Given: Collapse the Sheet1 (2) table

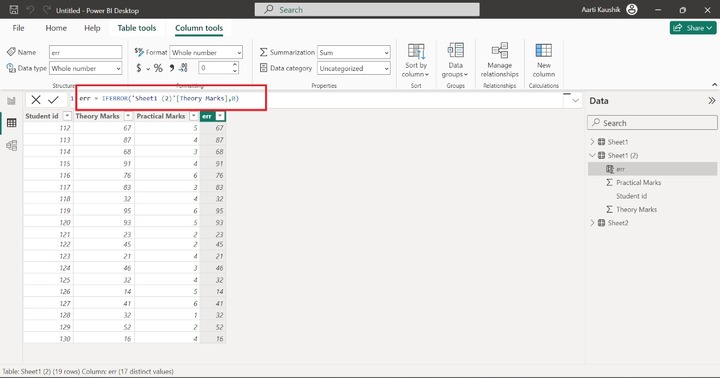Looking at the screenshot, I should (x=592, y=155).
